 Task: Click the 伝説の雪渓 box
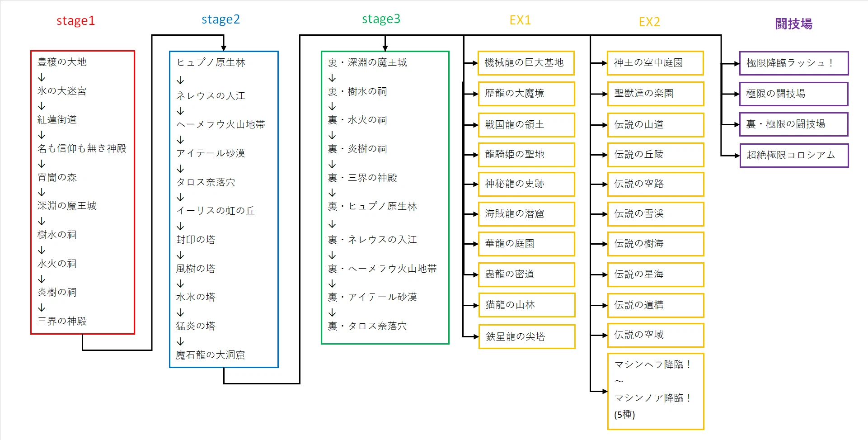tap(656, 214)
